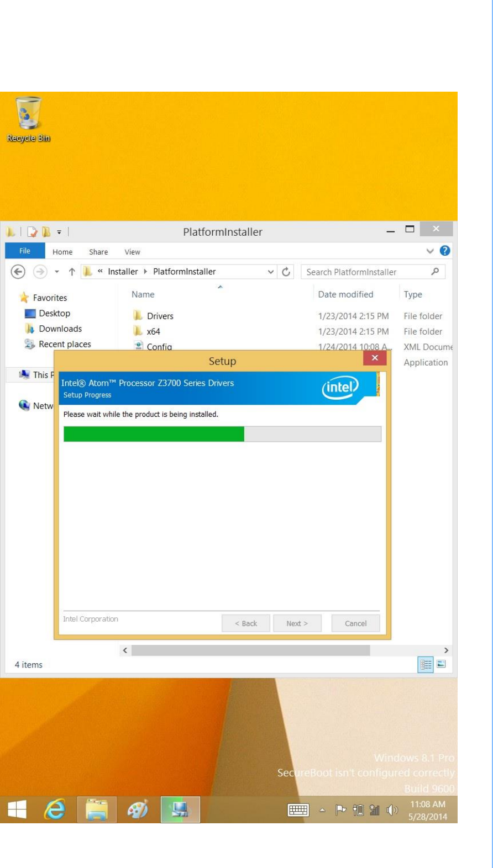Open the touch keyboard tray icon
Viewport: 493px width, 868px height.
pyautogui.click(x=298, y=811)
